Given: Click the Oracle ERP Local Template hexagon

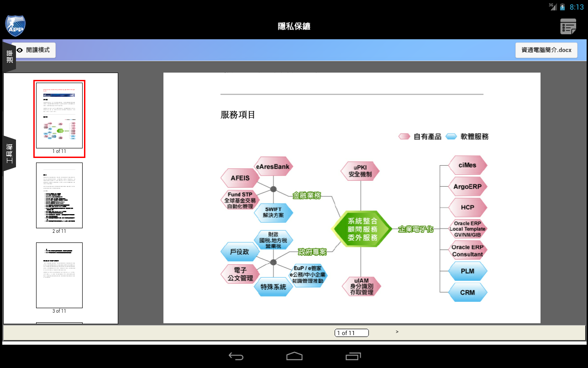Looking at the screenshot, I should click(x=467, y=229).
